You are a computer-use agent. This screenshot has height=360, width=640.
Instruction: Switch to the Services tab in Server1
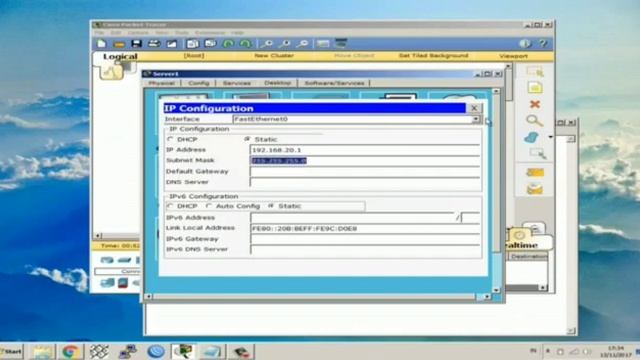237,83
